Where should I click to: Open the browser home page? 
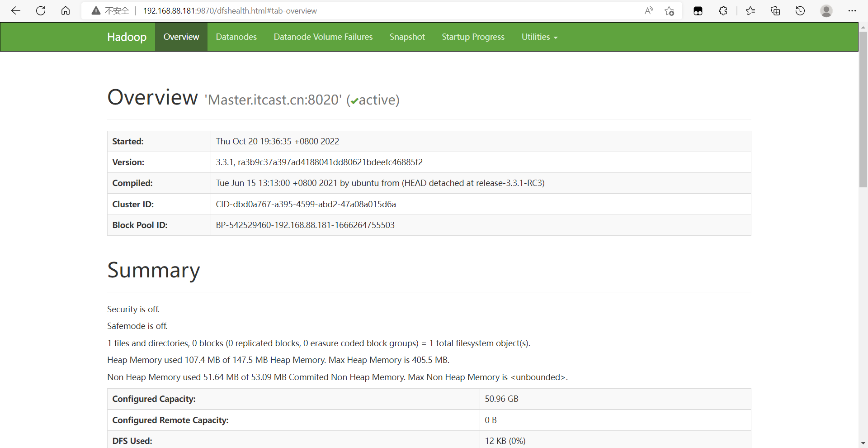(66, 11)
